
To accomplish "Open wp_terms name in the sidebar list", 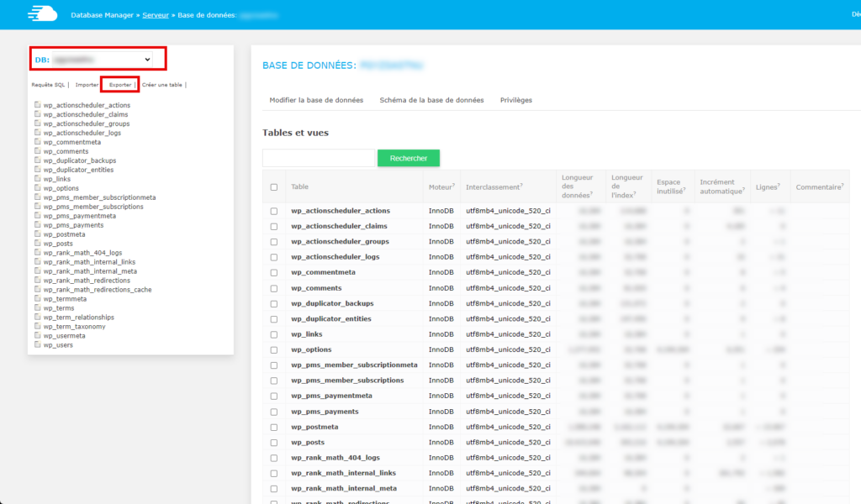I will pyautogui.click(x=59, y=308).
